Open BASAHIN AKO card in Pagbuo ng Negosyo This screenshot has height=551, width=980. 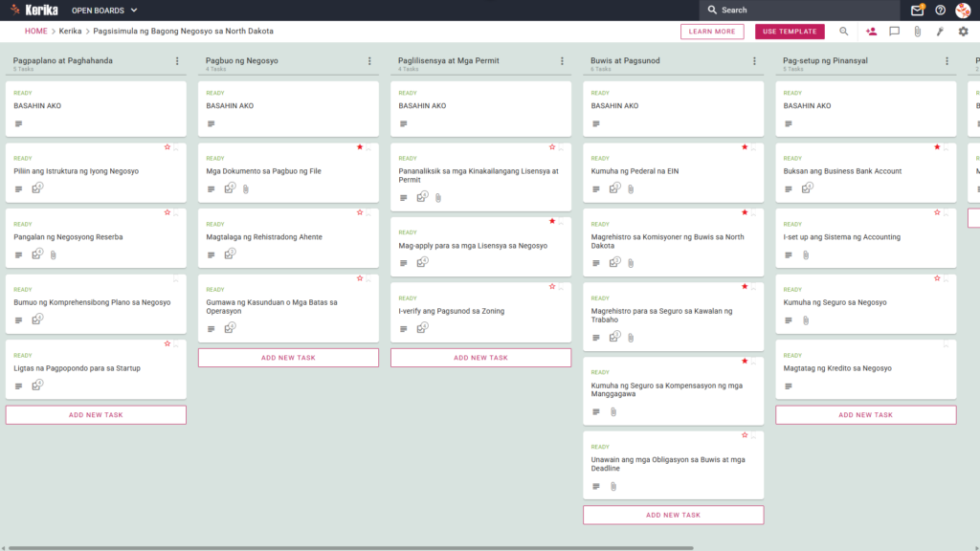click(x=288, y=109)
